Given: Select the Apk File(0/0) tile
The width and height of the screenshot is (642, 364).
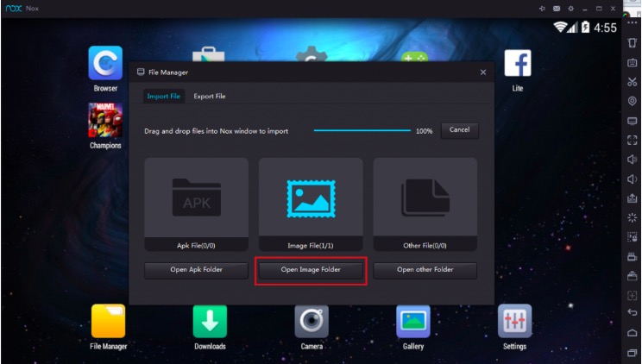Looking at the screenshot, I should click(x=196, y=204).
